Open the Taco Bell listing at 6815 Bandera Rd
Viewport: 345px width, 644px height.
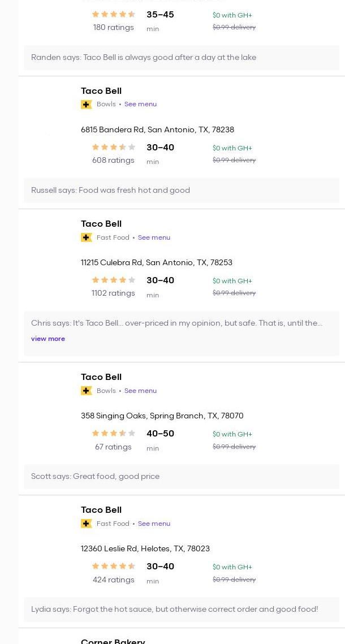(101, 91)
